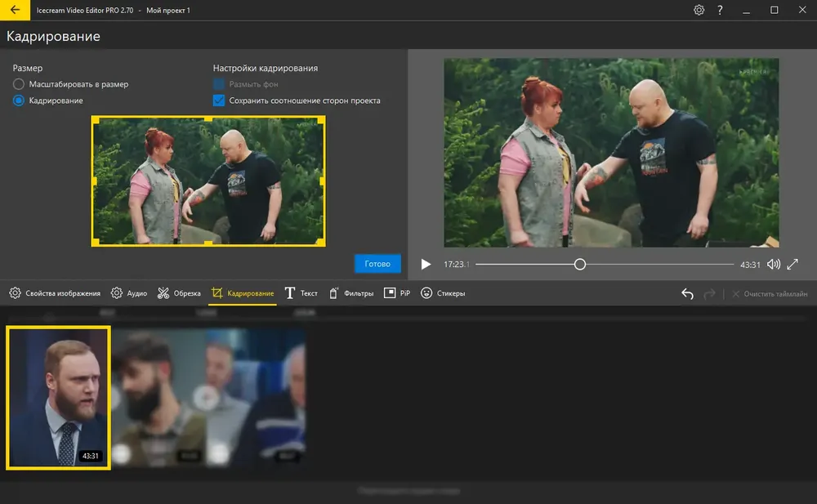
Task: Expand preview to fullscreen
Action: tap(792, 264)
